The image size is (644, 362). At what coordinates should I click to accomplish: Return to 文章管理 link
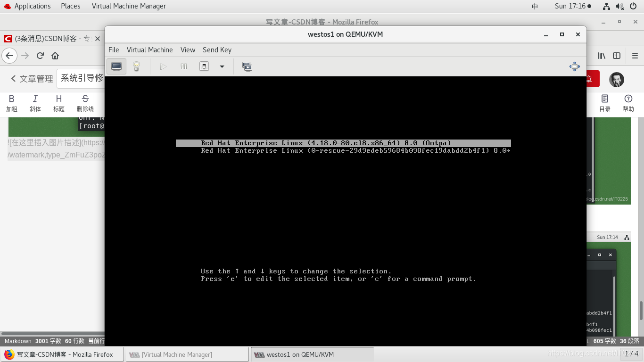point(32,79)
